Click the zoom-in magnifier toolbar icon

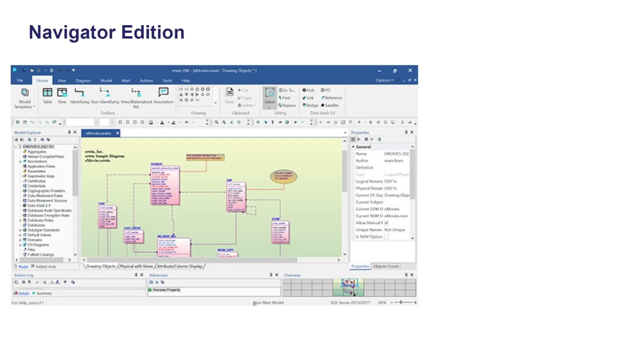point(217,122)
